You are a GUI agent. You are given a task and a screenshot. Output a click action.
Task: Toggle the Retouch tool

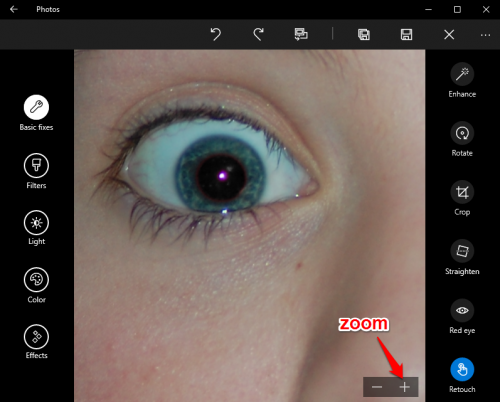[x=462, y=369]
